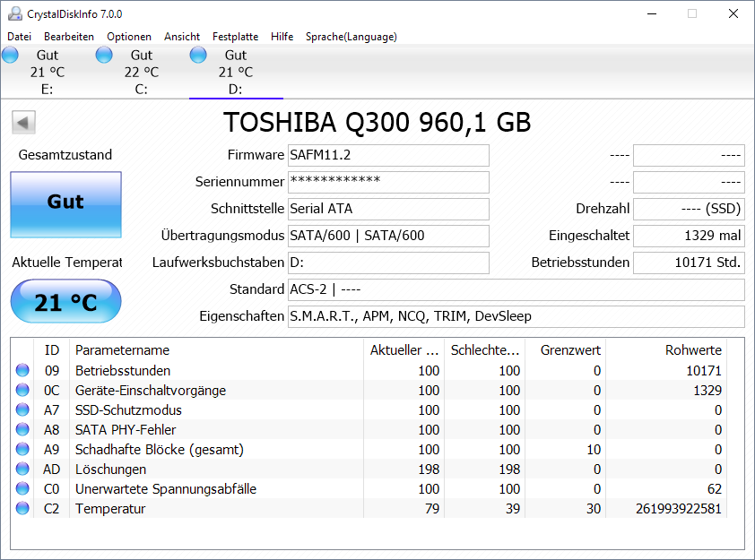Click the Gesamtzustand label
Viewport: 755px width, 560px height.
tap(65, 155)
